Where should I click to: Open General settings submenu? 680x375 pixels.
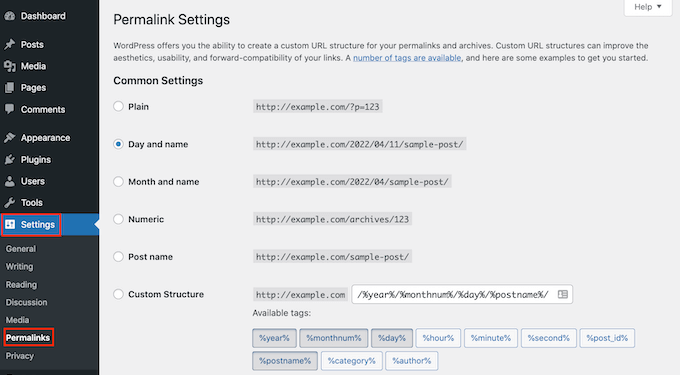point(21,249)
